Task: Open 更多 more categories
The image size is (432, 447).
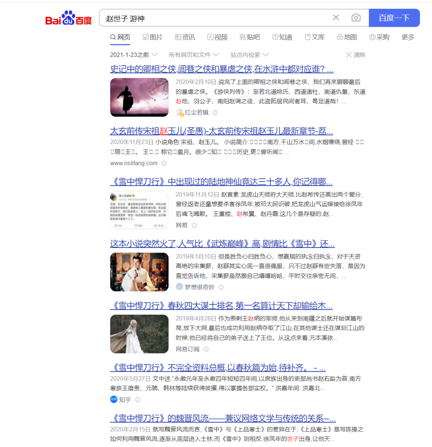Action: tap(408, 37)
